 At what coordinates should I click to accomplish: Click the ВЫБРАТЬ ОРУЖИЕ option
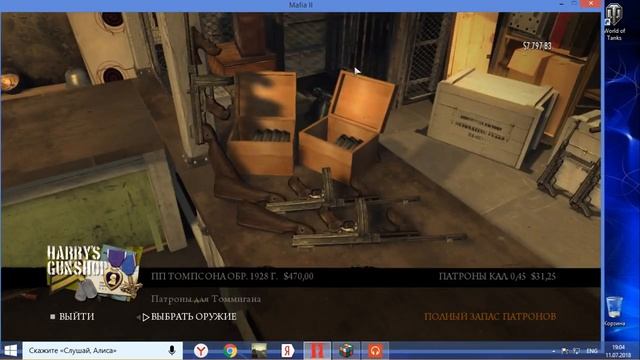(x=193, y=317)
